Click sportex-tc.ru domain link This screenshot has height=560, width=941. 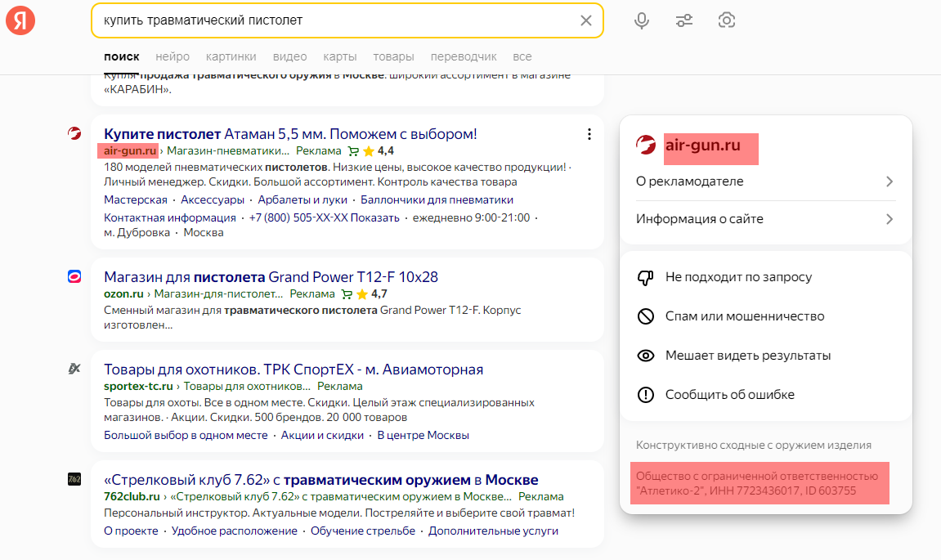point(138,386)
